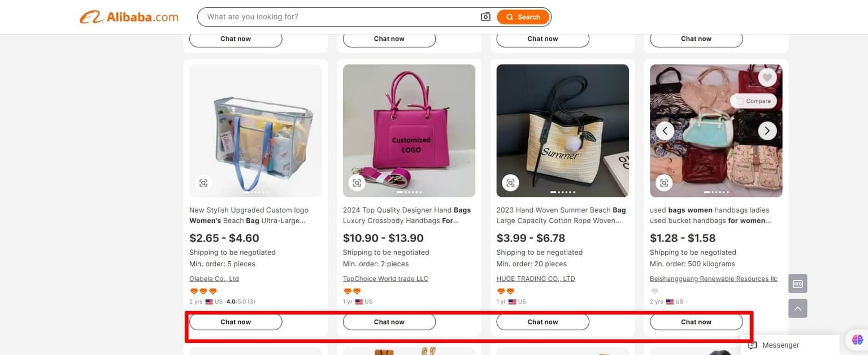Click the search input field
This screenshot has width=868, height=355.
(339, 16)
